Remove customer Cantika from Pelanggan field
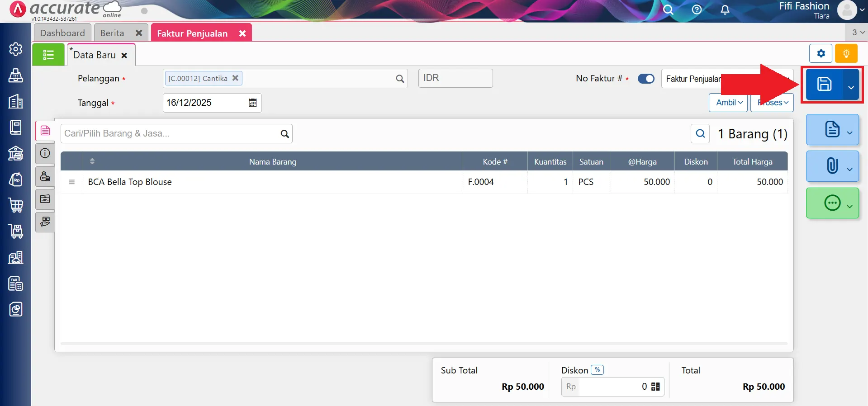The width and height of the screenshot is (868, 406). click(x=235, y=78)
